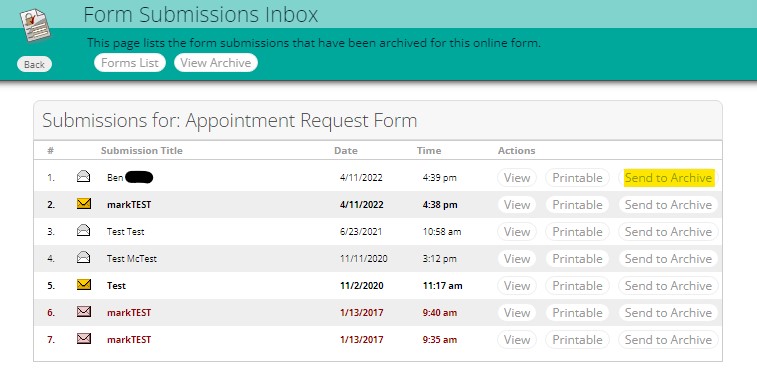Click the envelope icon next to Test McTest
This screenshot has width=757, height=387.
(x=84, y=258)
